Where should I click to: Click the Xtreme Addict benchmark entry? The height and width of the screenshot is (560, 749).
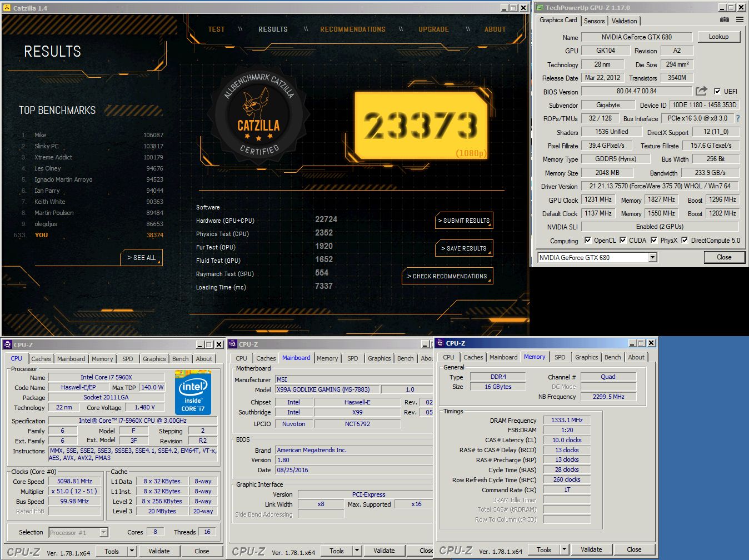click(x=92, y=157)
